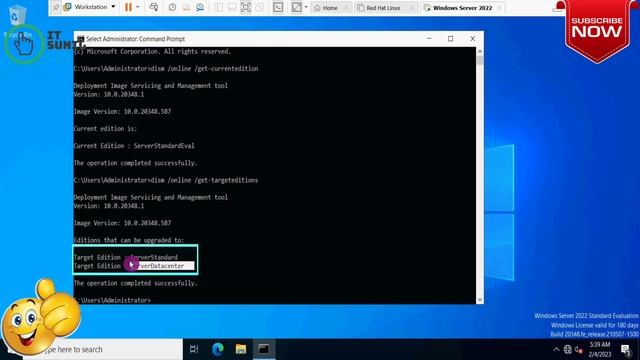Open the notification center icon
The image size is (640, 360).
click(x=626, y=350)
